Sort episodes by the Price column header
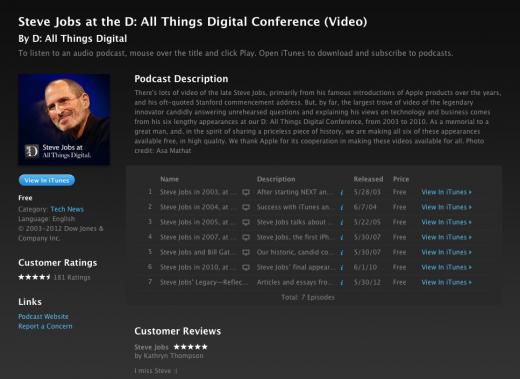This screenshot has width=520, height=379. click(x=401, y=179)
